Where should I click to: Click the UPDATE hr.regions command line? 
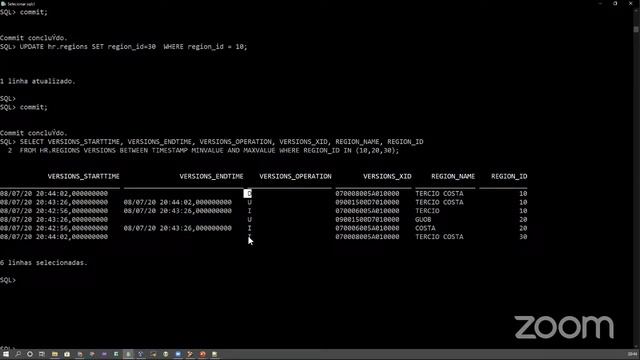[x=124, y=47]
